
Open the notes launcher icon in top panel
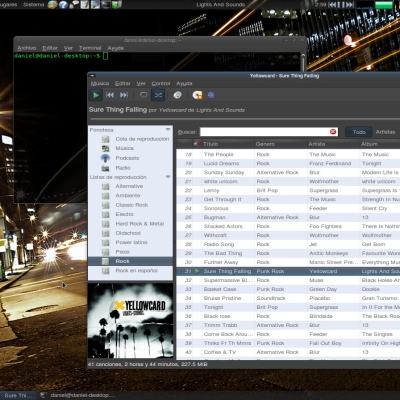pyautogui.click(x=85, y=4)
